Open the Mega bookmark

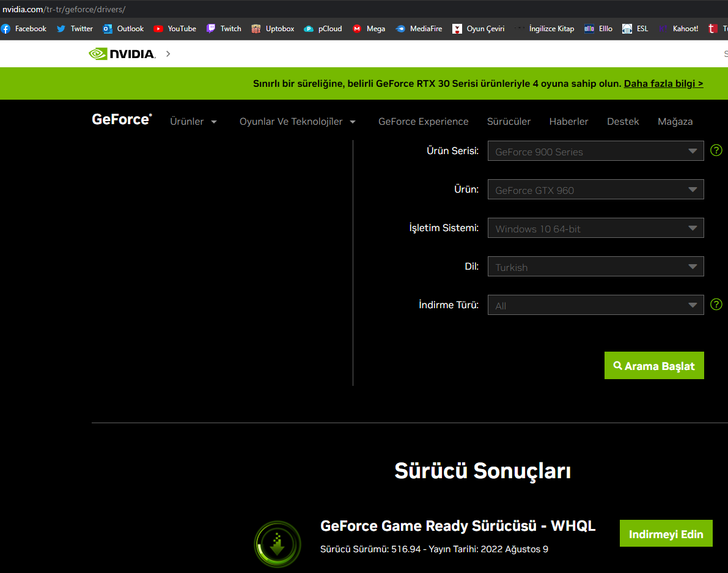pyautogui.click(x=369, y=29)
